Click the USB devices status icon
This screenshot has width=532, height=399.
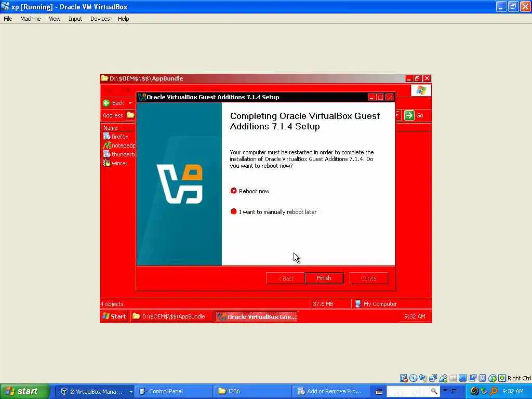pyautogui.click(x=443, y=378)
